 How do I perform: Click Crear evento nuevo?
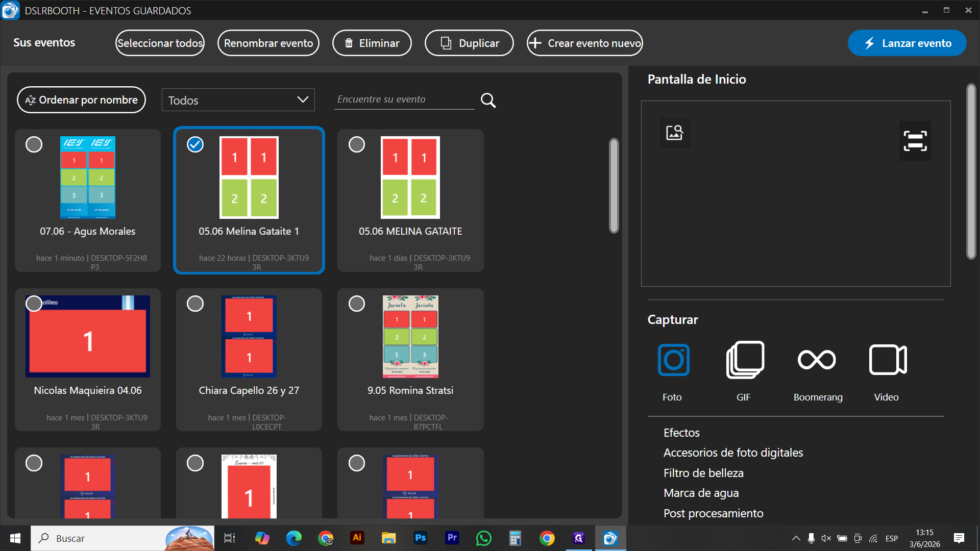(x=585, y=43)
